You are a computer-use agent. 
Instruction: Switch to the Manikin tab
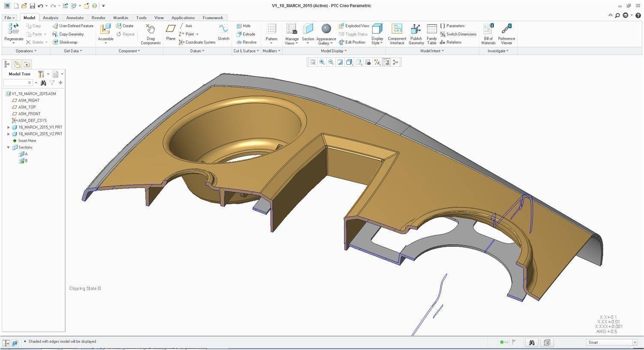pos(121,18)
